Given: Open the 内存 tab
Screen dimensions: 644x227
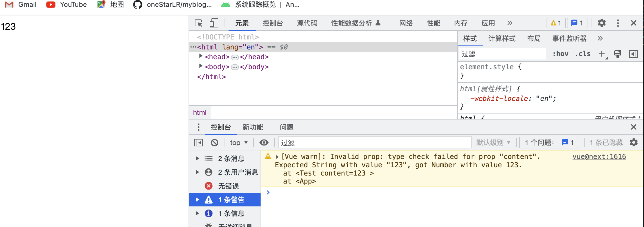Looking at the screenshot, I should coord(461,23).
